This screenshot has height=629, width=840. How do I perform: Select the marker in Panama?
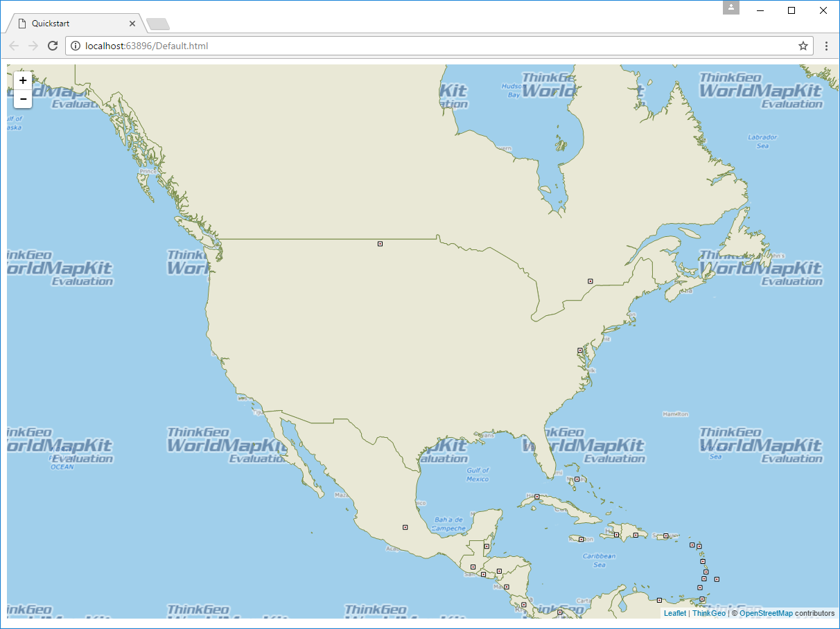[559, 612]
